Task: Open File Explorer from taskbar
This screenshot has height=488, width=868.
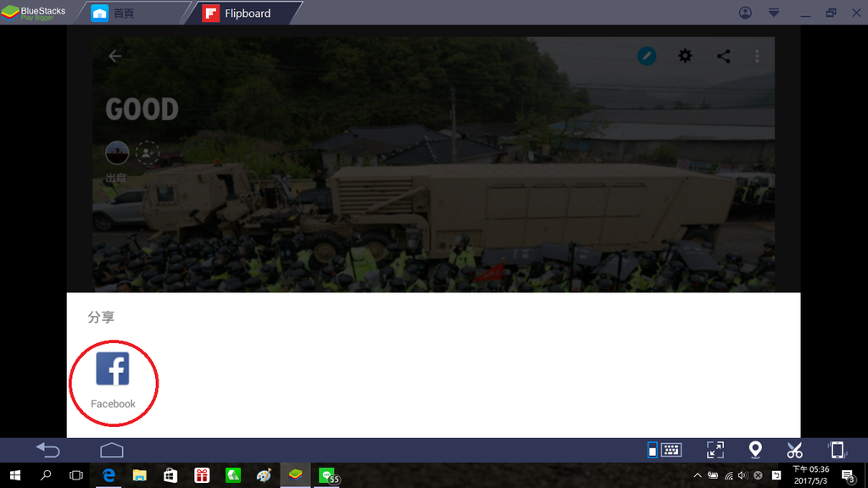Action: tap(140, 475)
